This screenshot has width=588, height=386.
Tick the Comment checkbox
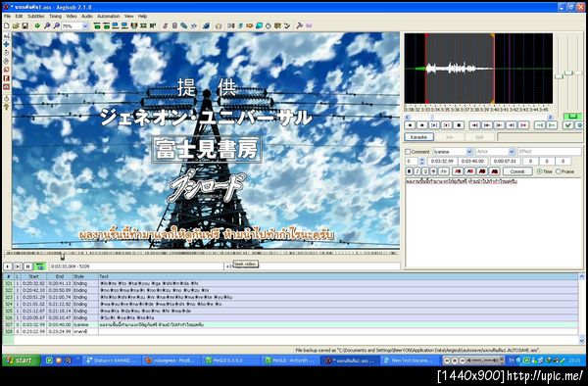point(408,152)
